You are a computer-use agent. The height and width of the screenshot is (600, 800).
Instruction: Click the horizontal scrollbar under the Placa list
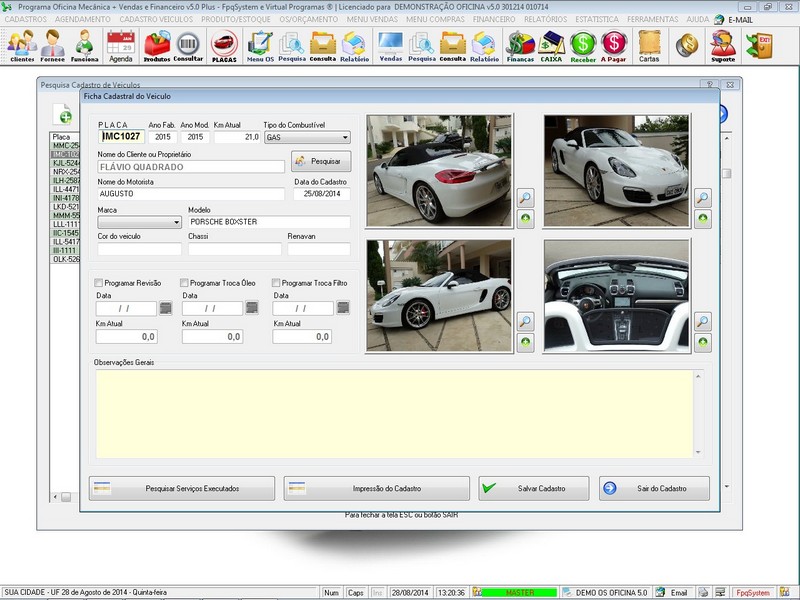point(66,496)
